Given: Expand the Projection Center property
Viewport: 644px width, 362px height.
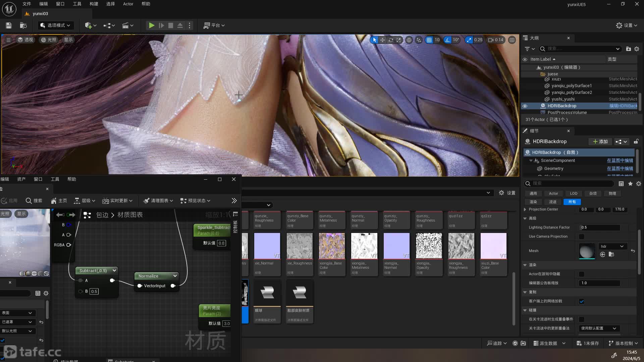Looking at the screenshot, I should click(x=525, y=209).
